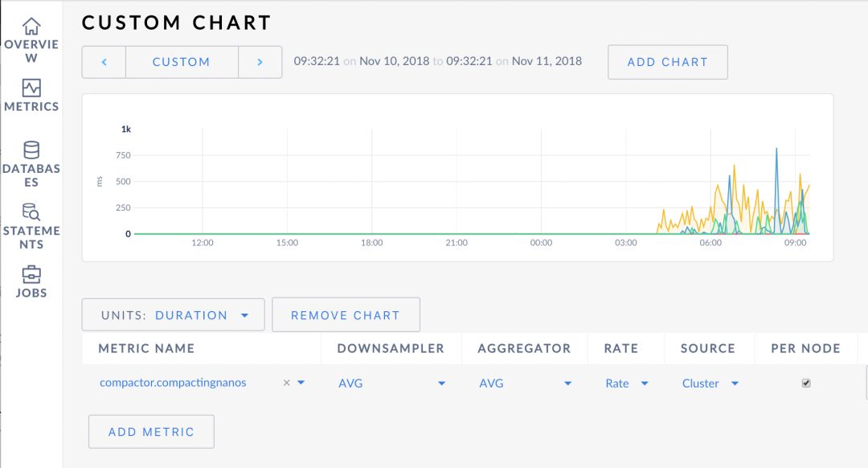Click the Nov 11, 2018 end date
Screen dimensions: 868x468
click(x=547, y=61)
